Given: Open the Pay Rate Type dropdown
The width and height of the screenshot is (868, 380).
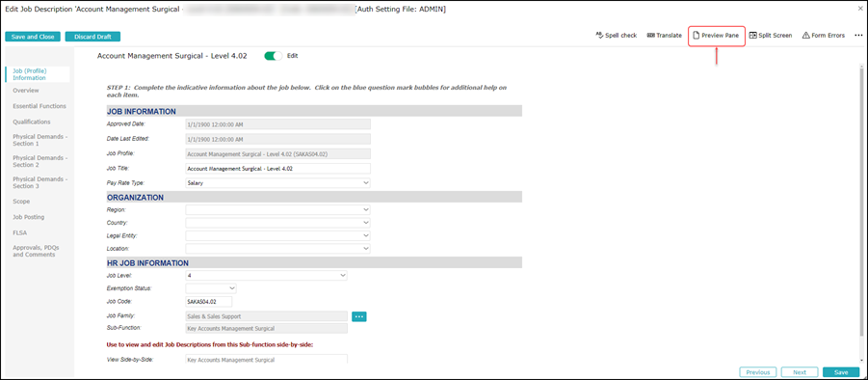Looking at the screenshot, I should pos(277,182).
